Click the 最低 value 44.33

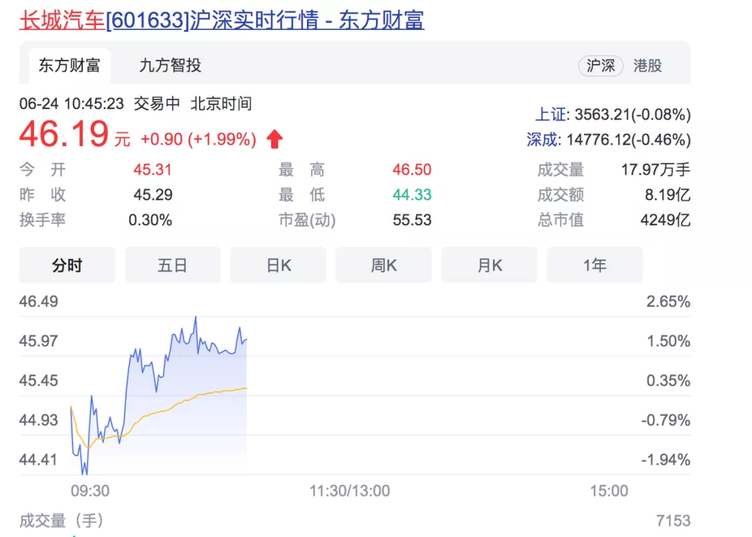pos(412,195)
